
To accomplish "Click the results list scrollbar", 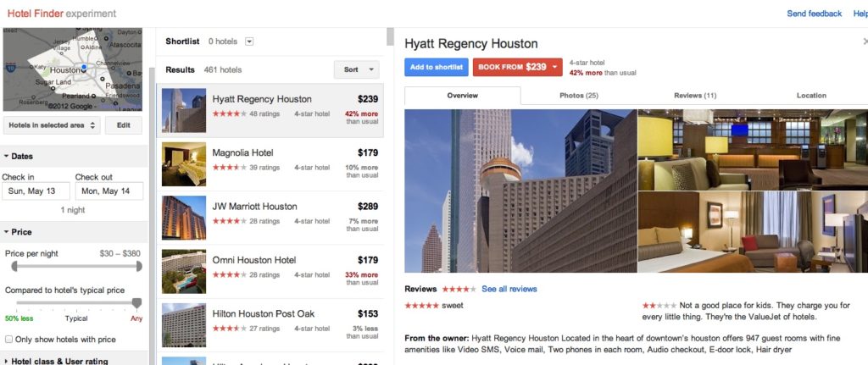I will click(390, 36).
